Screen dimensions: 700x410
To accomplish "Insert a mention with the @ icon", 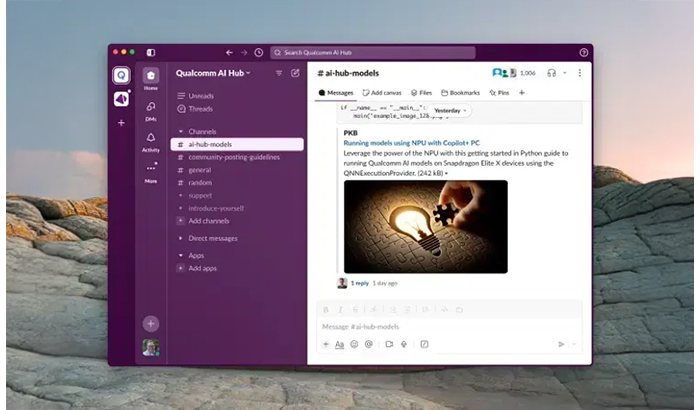I will 369,344.
